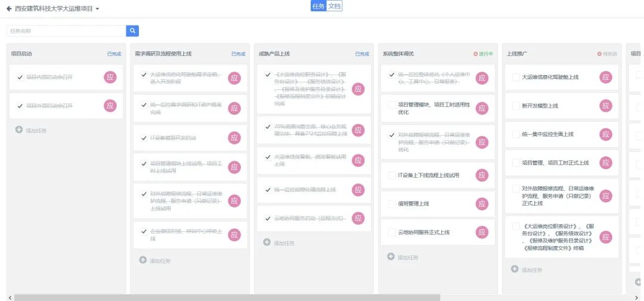The image size is (644, 301).
Task: Click avatar on 大运维绩效看板 card
Action: tap(358, 160)
